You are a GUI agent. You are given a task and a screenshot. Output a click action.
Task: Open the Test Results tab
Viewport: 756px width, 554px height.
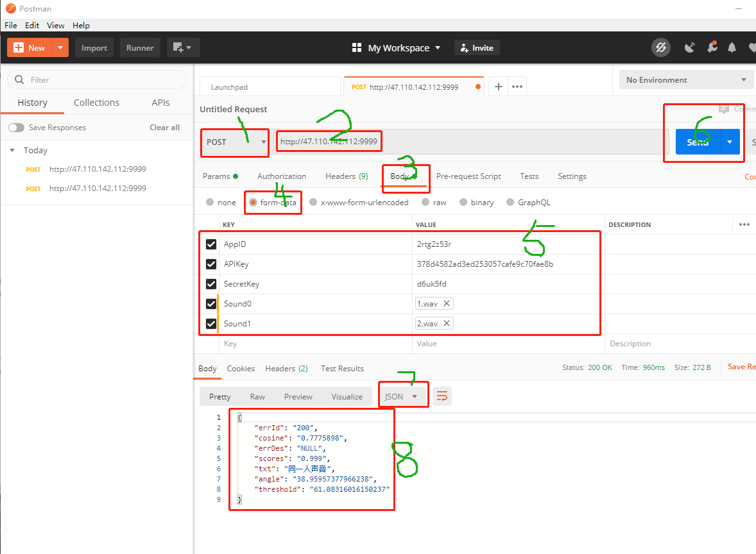coord(342,369)
